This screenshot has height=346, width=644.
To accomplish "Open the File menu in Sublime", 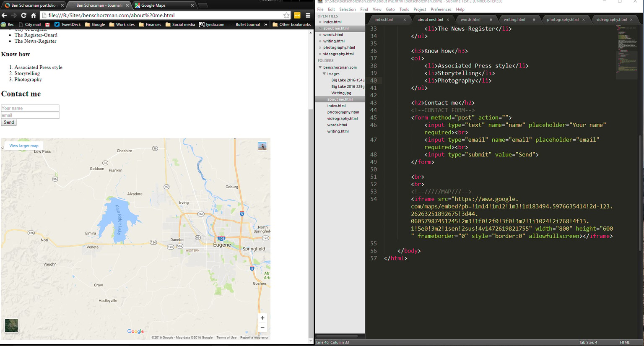I will coord(320,9).
